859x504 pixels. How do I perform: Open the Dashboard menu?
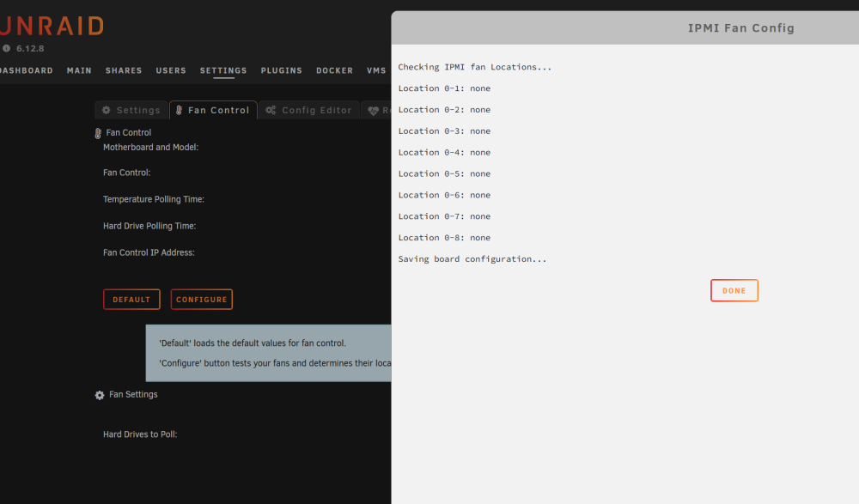pyautogui.click(x=27, y=70)
